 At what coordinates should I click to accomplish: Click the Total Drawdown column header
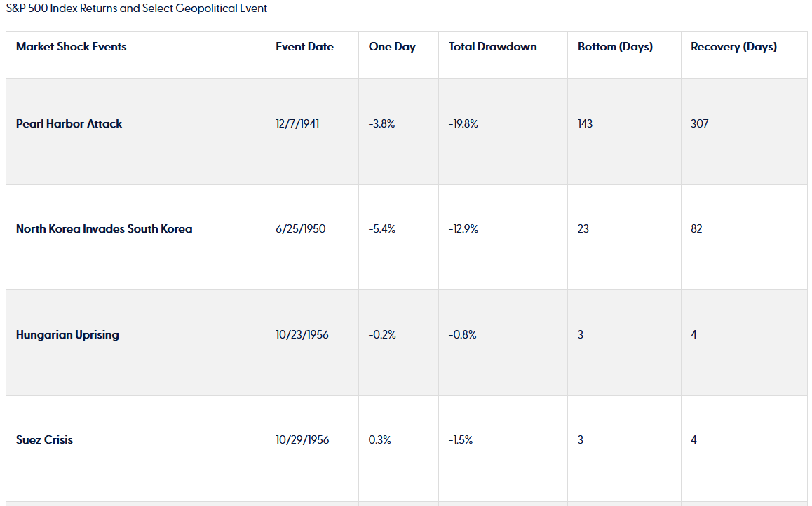click(x=493, y=47)
